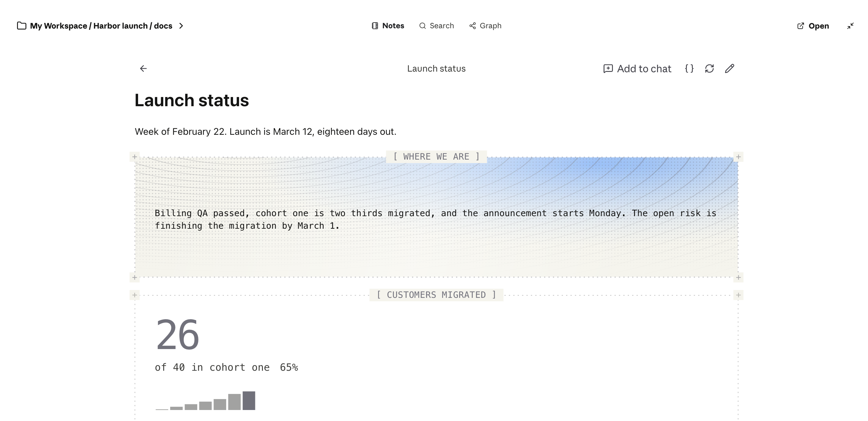
Task: Click the centered Launch status note title
Action: click(437, 69)
